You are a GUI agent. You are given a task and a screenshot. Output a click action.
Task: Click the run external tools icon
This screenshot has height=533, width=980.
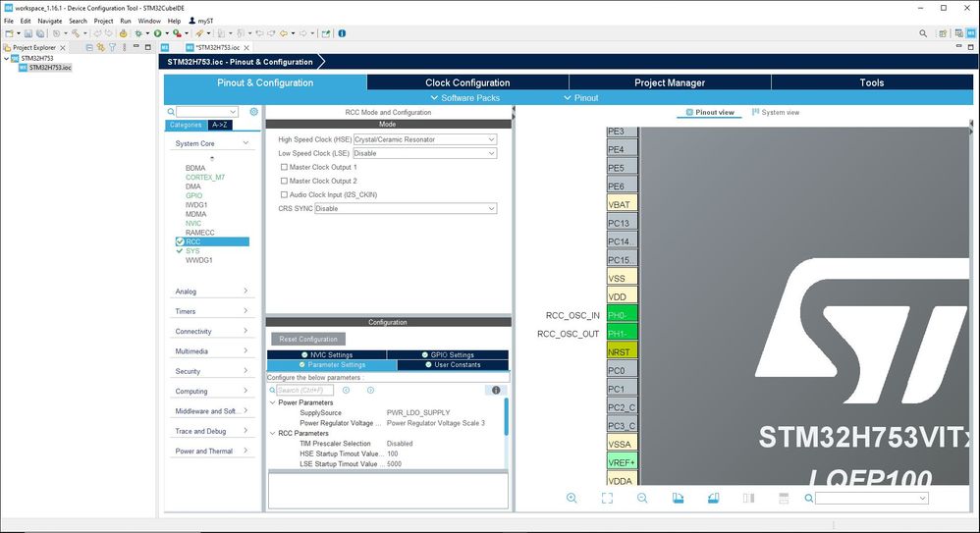(x=177, y=33)
